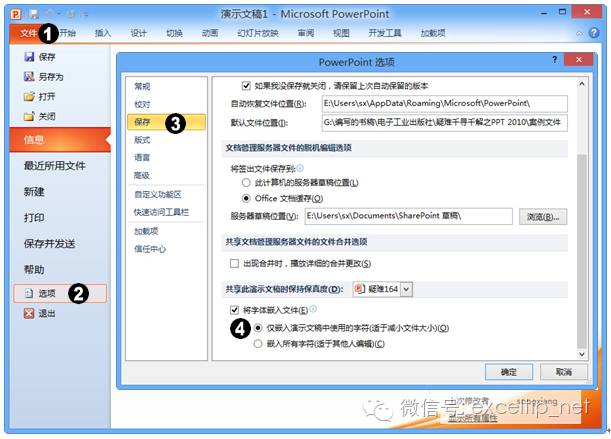Image resolution: width=611 pixels, height=439 pixels.
Task: Uncheck 将字体嵌入文件 checkbox
Action: tap(234, 310)
